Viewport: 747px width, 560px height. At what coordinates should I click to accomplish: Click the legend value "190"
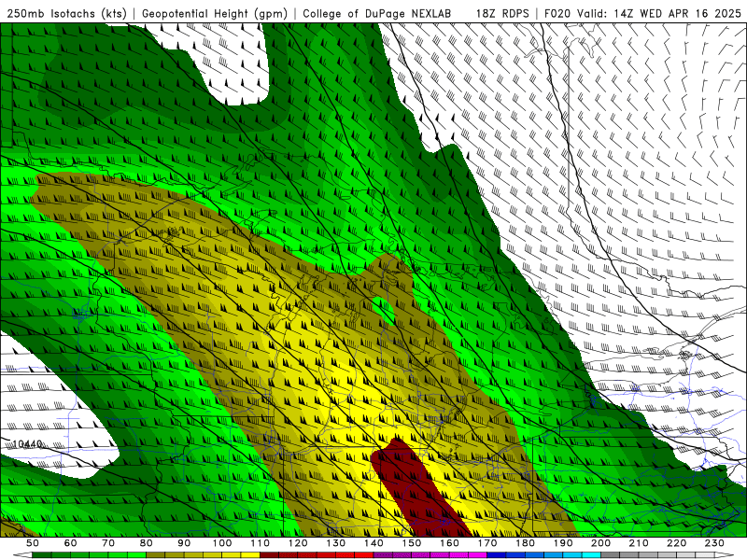tap(563, 543)
